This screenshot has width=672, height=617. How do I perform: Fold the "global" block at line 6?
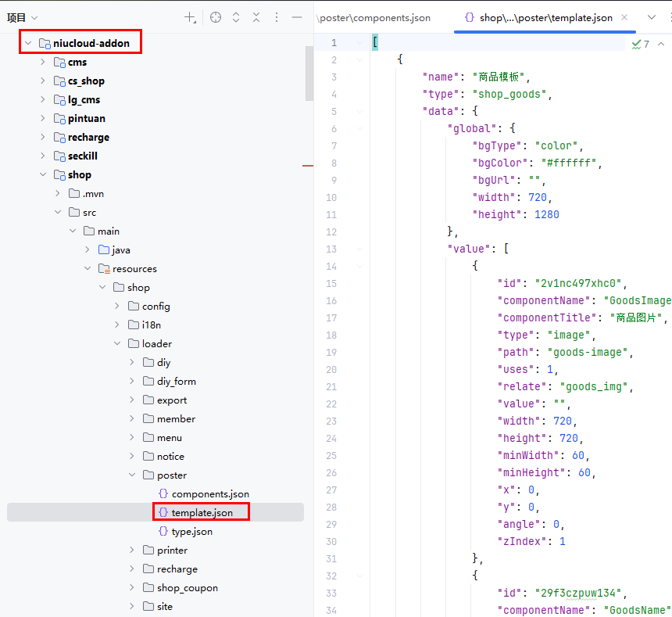coord(359,129)
